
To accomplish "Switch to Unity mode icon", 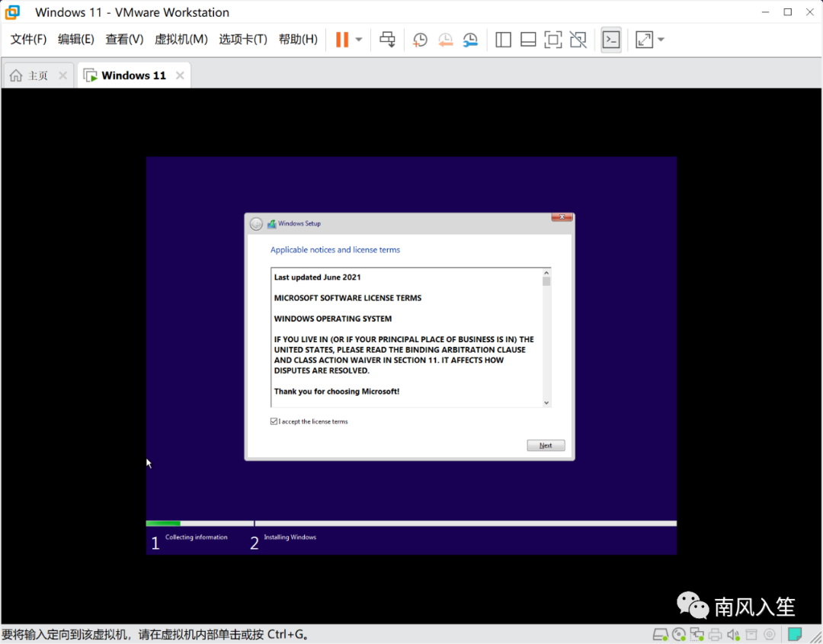I will 578,40.
